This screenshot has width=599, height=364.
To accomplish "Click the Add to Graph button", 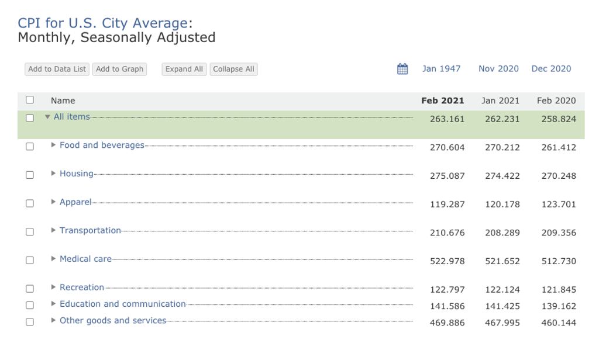I will pyautogui.click(x=119, y=69).
